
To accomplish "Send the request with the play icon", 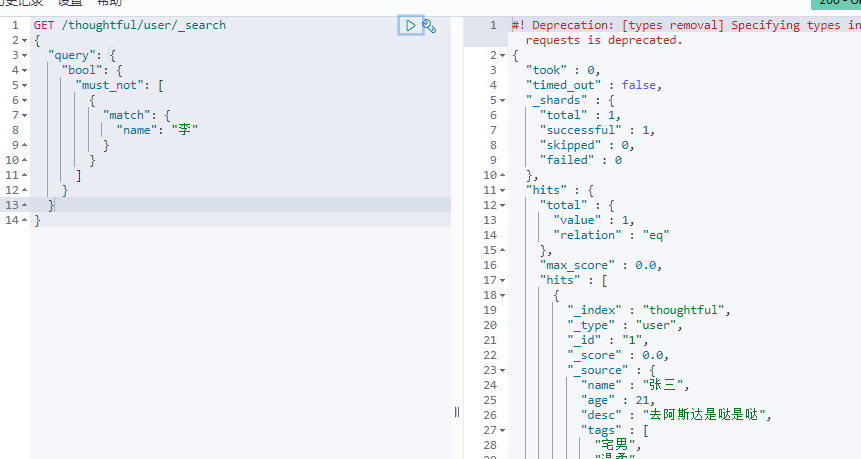I will coord(410,25).
